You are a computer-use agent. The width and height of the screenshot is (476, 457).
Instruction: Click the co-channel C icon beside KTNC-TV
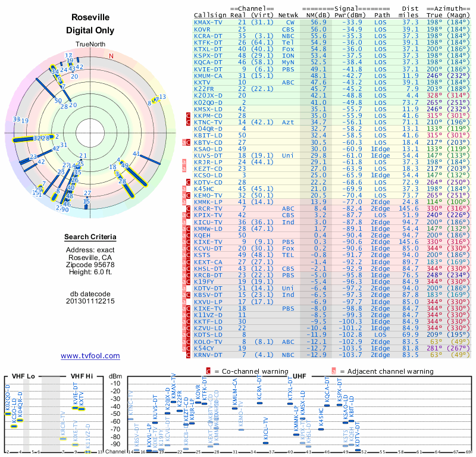pyautogui.click(x=188, y=123)
